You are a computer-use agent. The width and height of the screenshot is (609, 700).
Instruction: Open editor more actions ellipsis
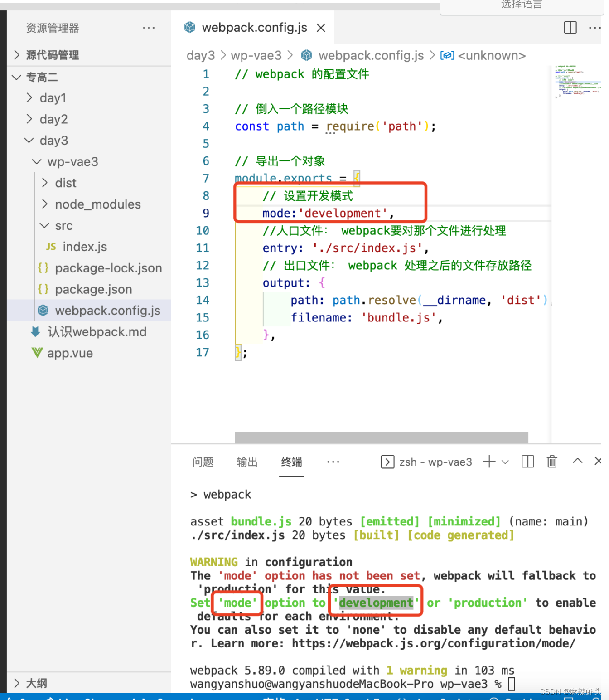[x=594, y=28]
